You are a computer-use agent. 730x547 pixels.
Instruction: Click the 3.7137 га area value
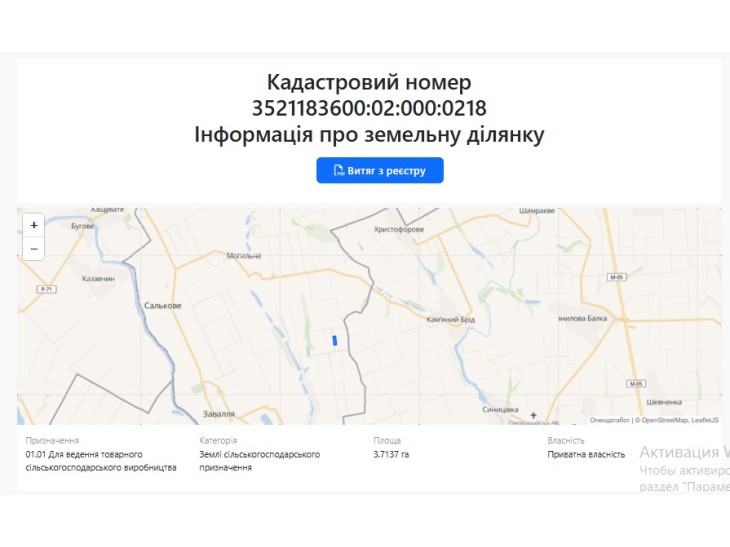[x=391, y=454]
